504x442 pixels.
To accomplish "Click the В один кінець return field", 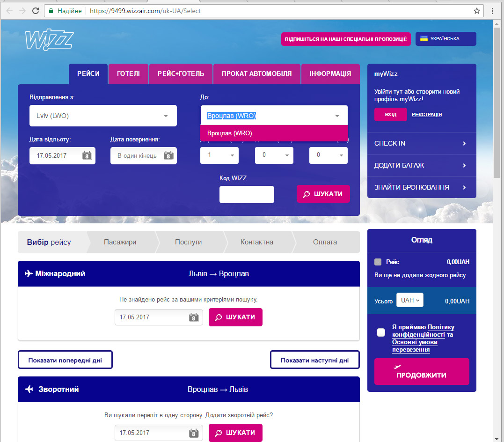I will coord(144,156).
